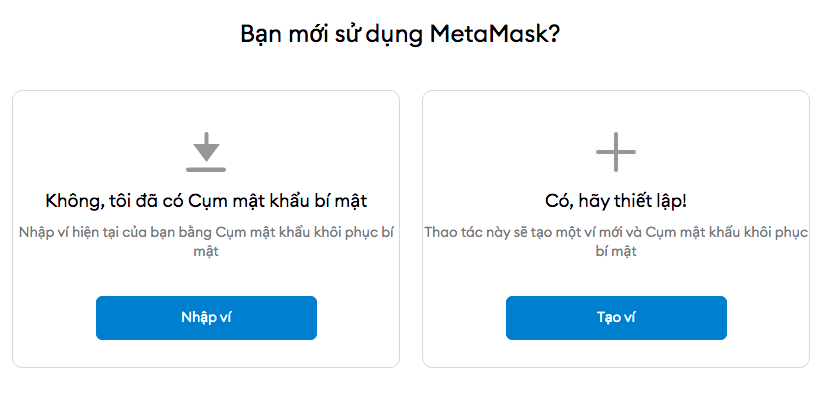Import wallet using the blue Nhập ví button
Image resolution: width=823 pixels, height=403 pixels.
pyautogui.click(x=206, y=318)
